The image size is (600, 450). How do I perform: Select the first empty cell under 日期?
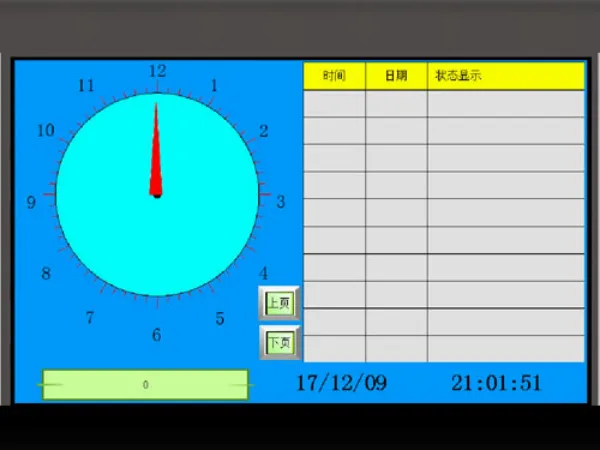click(396, 103)
